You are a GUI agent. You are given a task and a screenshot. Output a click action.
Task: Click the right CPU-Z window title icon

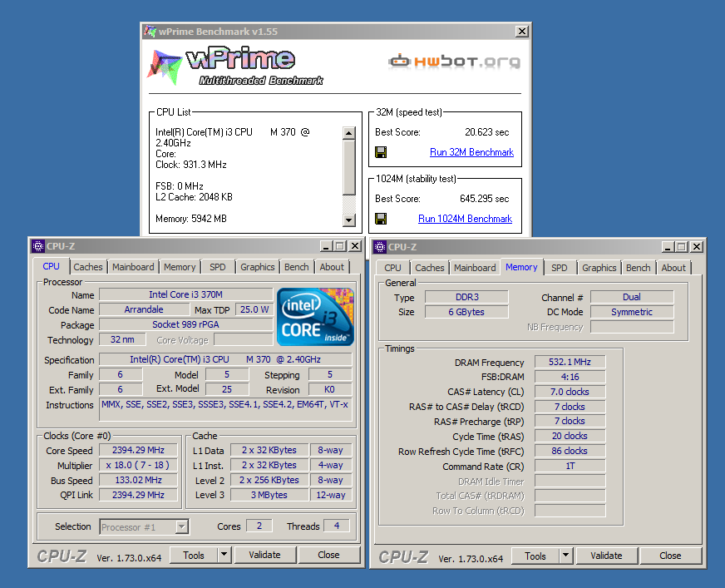tap(380, 247)
